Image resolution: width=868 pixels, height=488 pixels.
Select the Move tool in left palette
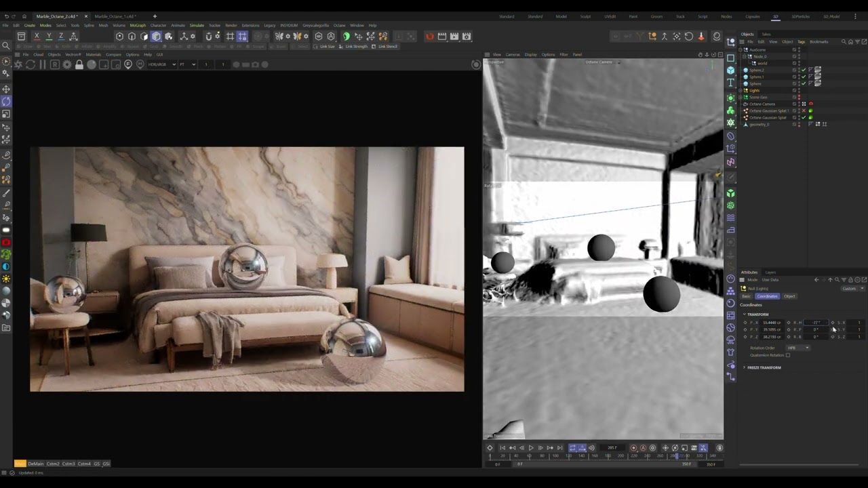tap(6, 89)
